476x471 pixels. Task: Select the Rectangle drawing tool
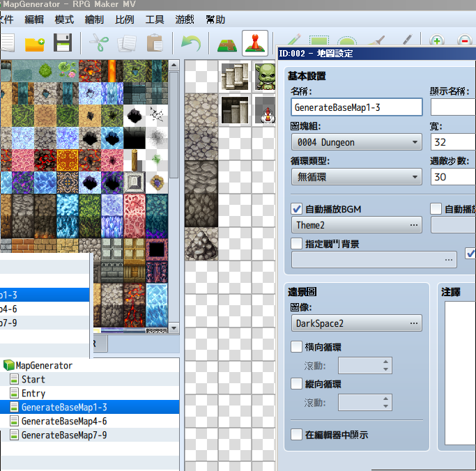coord(319,40)
